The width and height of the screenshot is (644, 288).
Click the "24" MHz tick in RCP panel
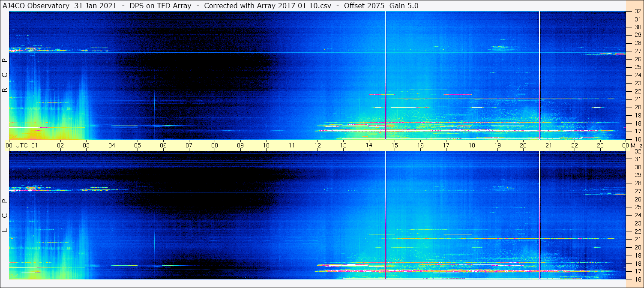(x=637, y=75)
